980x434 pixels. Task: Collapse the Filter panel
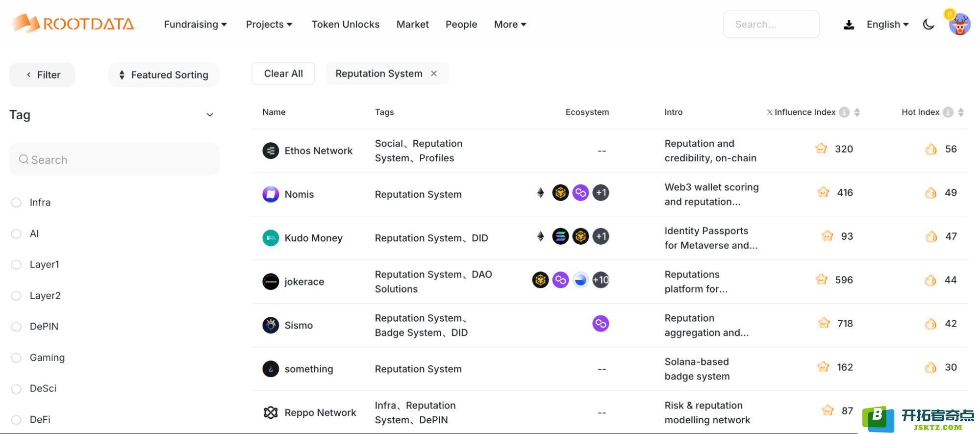point(42,75)
